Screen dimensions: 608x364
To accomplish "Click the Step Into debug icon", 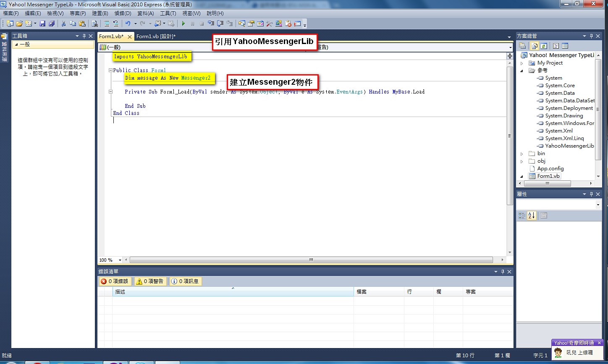I will click(x=211, y=23).
